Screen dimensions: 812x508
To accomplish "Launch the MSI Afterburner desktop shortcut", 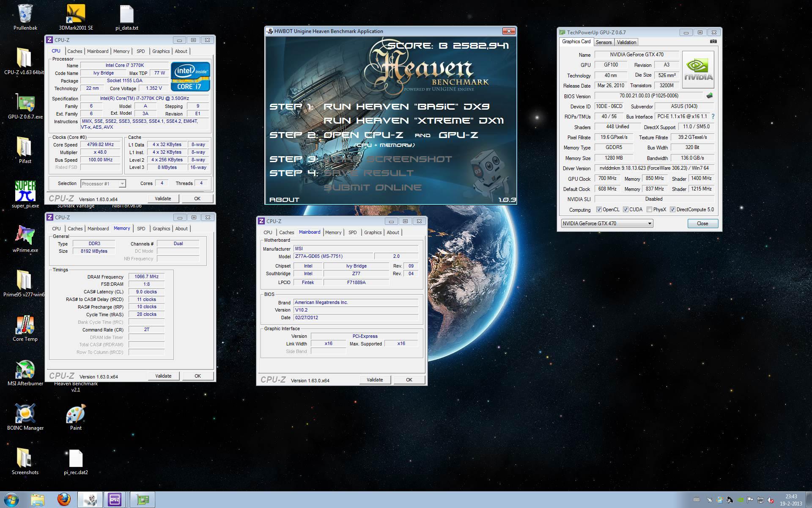I will [25, 373].
